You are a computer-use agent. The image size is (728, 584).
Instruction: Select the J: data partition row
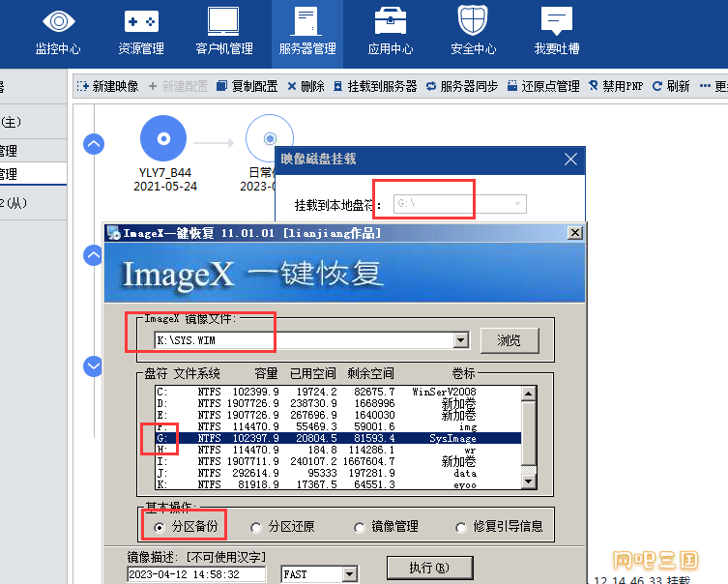coord(338,473)
